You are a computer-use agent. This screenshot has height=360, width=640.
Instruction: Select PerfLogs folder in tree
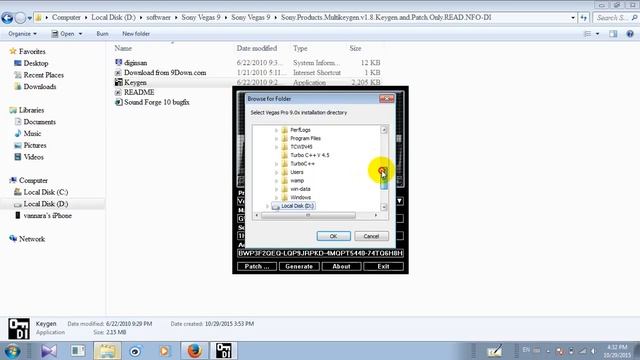300,130
